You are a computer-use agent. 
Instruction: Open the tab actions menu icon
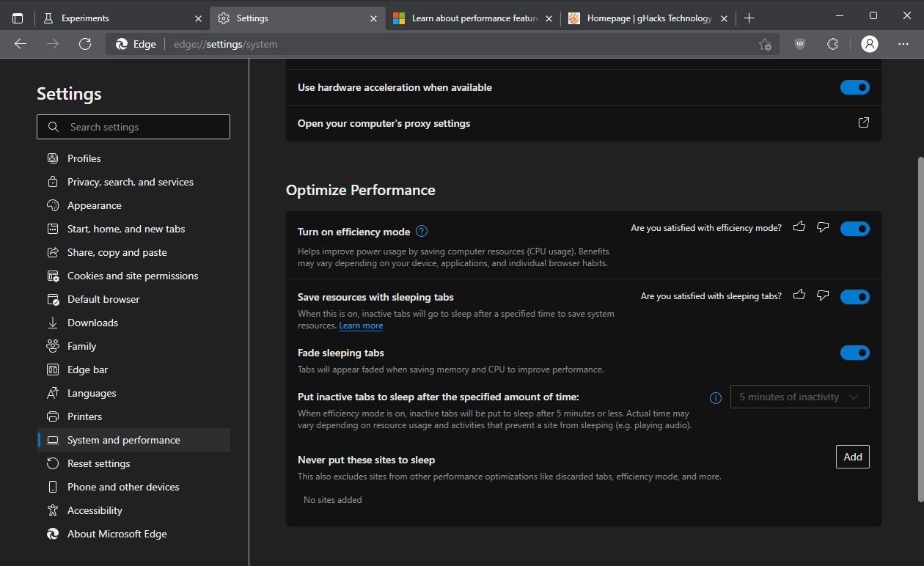click(x=18, y=18)
